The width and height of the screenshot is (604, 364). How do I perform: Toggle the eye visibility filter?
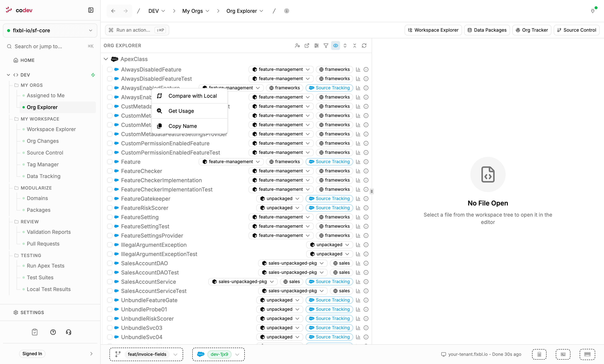point(335,45)
